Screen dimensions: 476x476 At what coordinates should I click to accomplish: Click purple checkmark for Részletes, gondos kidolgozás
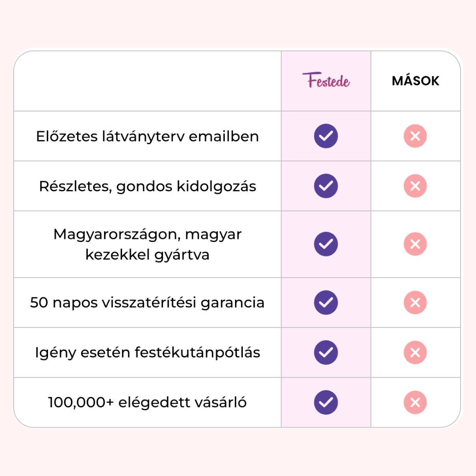(326, 186)
